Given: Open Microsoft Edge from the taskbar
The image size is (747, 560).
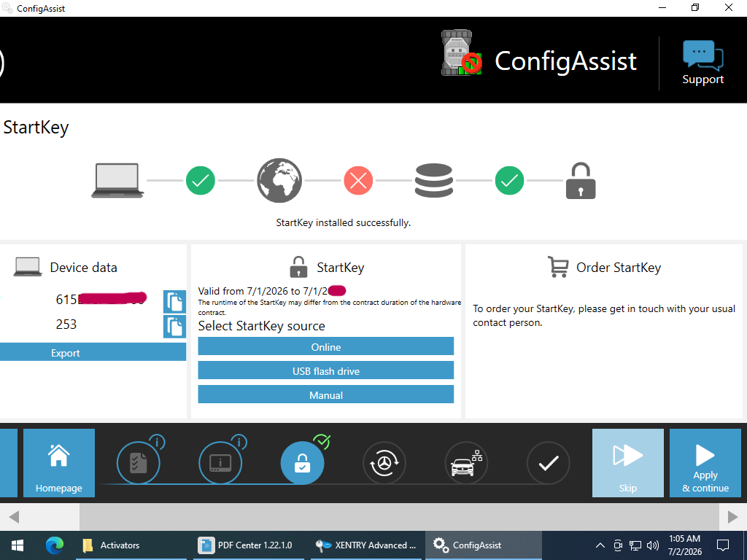Looking at the screenshot, I should point(54,545).
